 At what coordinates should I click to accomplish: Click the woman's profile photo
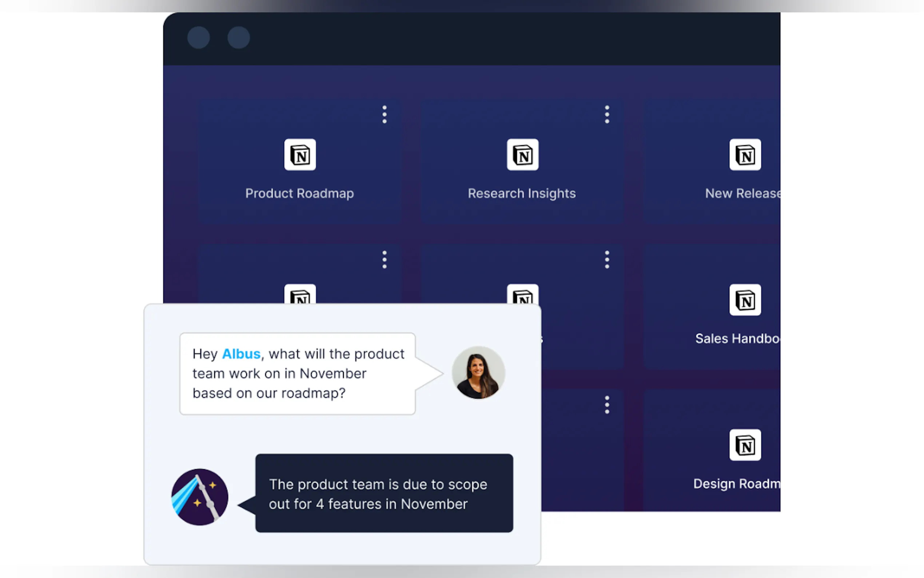coord(478,373)
